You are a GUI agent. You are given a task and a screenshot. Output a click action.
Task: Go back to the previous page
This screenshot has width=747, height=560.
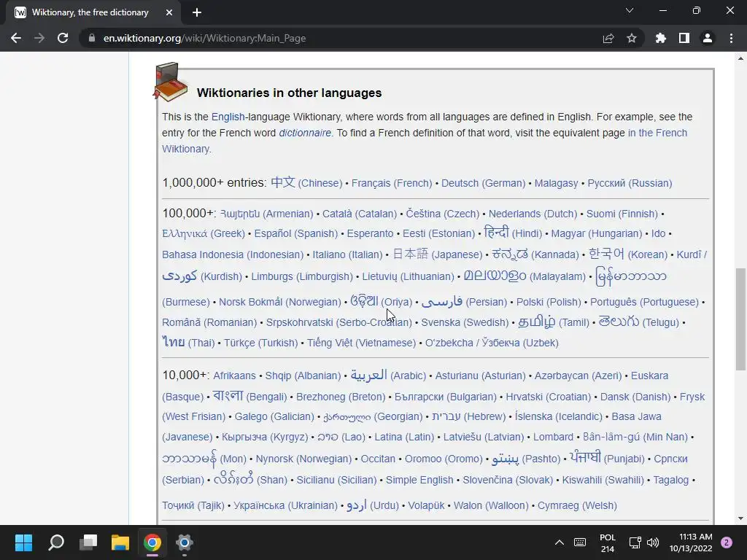(x=16, y=38)
